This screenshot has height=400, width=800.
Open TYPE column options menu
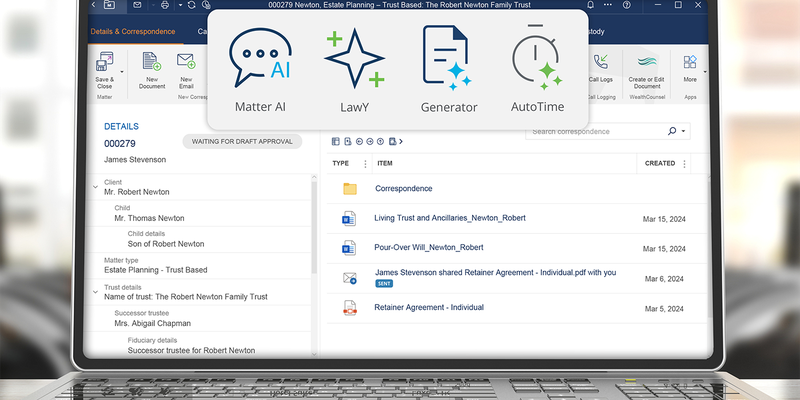coord(365,164)
